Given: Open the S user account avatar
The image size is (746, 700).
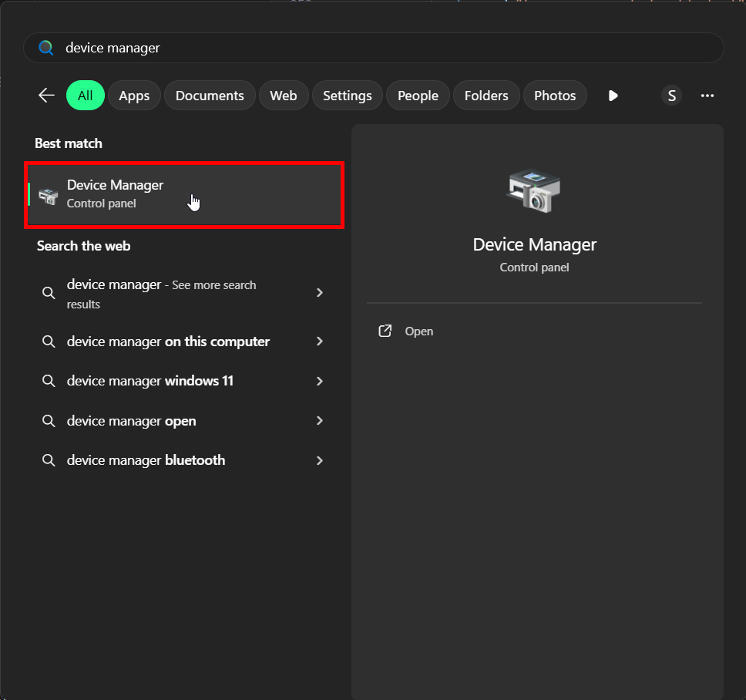Looking at the screenshot, I should tap(672, 96).
